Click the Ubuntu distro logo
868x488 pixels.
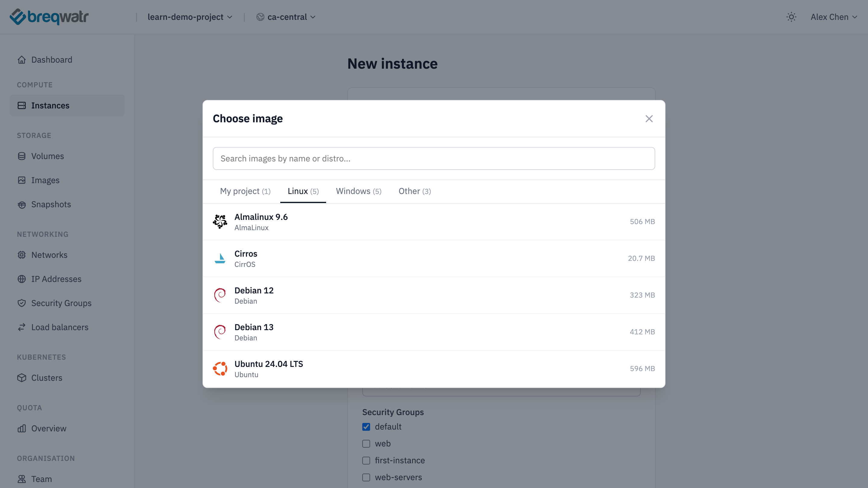pyautogui.click(x=220, y=369)
